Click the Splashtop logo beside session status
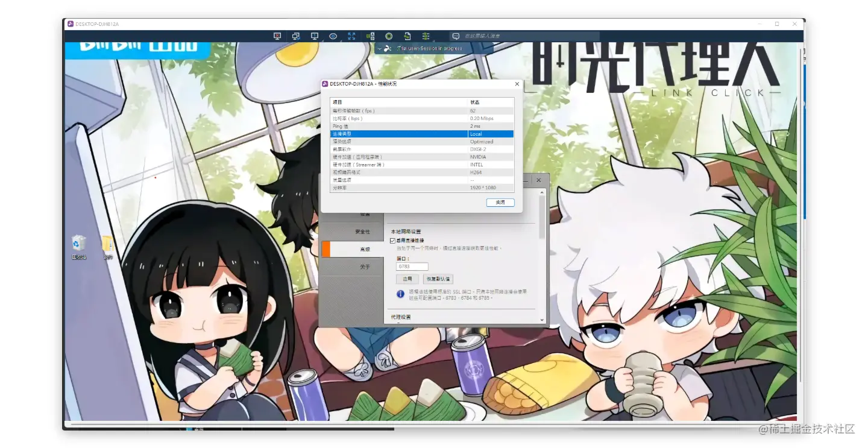Image resolution: width=868 pixels, height=448 pixels. coord(388,48)
